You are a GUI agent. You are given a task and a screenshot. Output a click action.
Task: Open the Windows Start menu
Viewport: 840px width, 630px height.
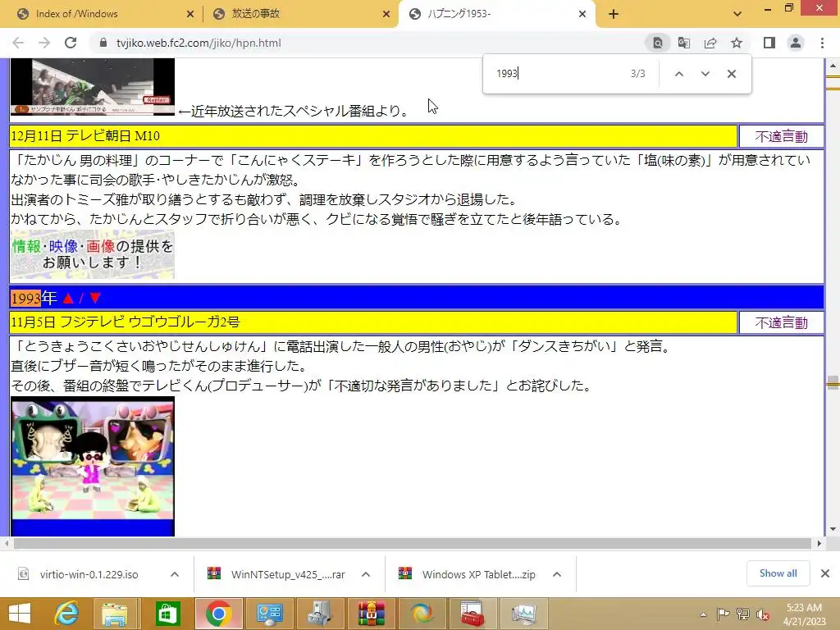20,614
